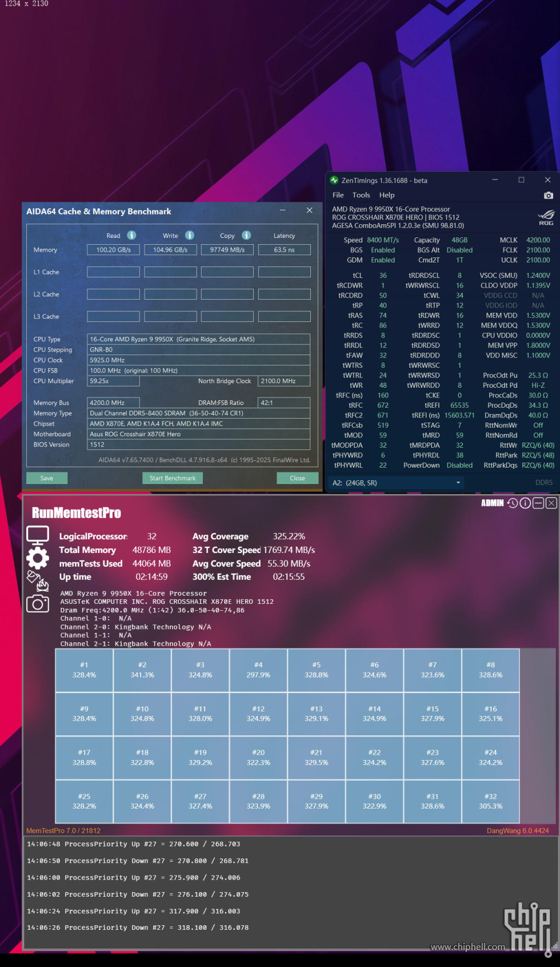Open the Help menu in ZenTimings
Viewport: 560px width, 967px height.
tap(387, 195)
